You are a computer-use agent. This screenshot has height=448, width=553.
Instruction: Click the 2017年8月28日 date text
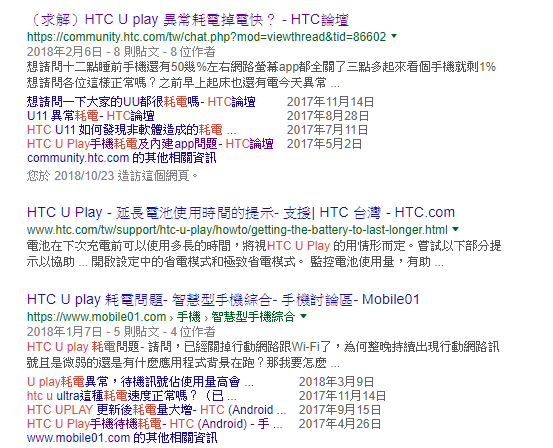[x=328, y=116]
